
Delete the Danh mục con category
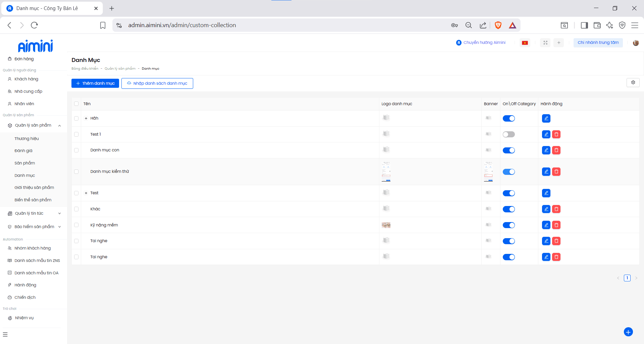click(556, 150)
